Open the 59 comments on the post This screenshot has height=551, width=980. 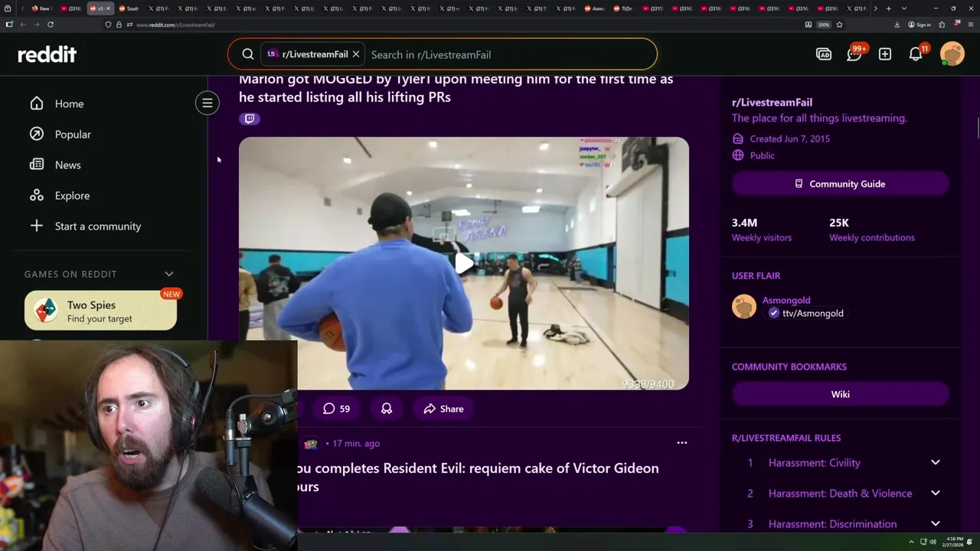(336, 409)
